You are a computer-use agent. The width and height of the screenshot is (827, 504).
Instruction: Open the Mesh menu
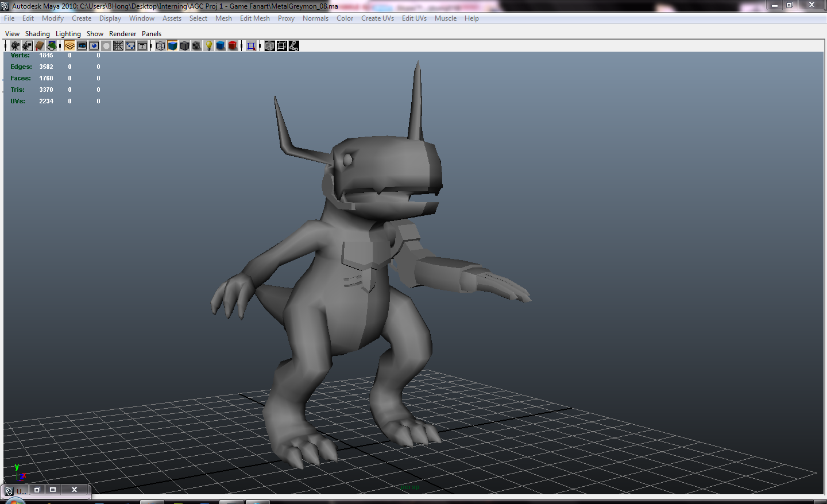[223, 18]
